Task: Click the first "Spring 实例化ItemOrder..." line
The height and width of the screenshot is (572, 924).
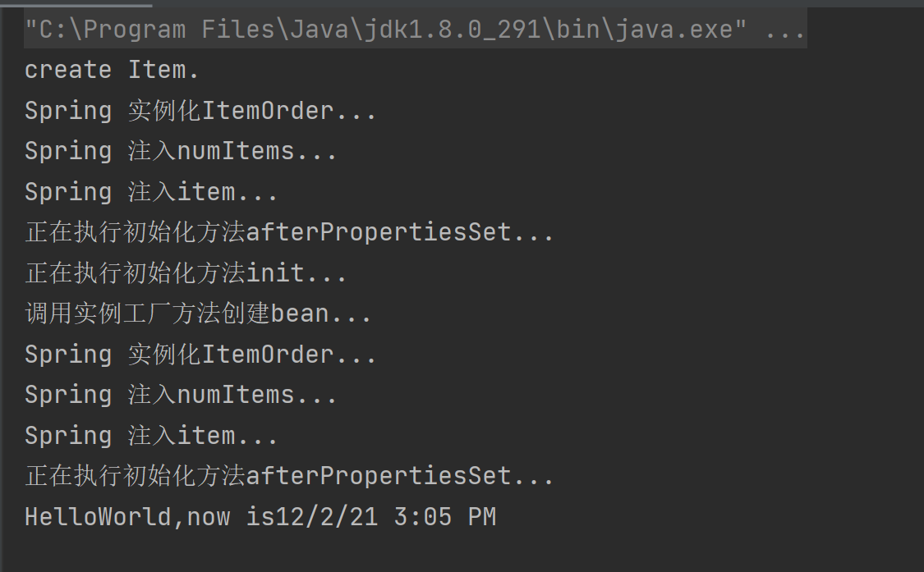Action: click(x=200, y=111)
